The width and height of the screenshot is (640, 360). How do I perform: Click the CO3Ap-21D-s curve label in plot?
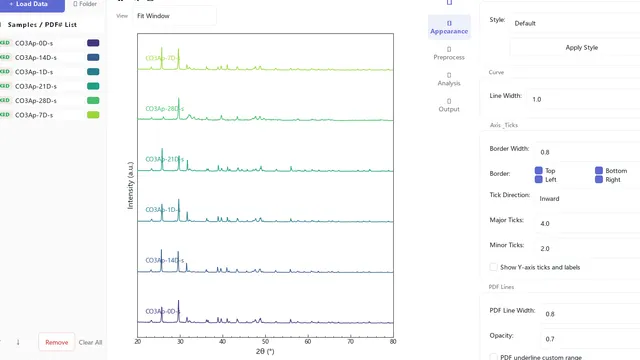point(164,159)
